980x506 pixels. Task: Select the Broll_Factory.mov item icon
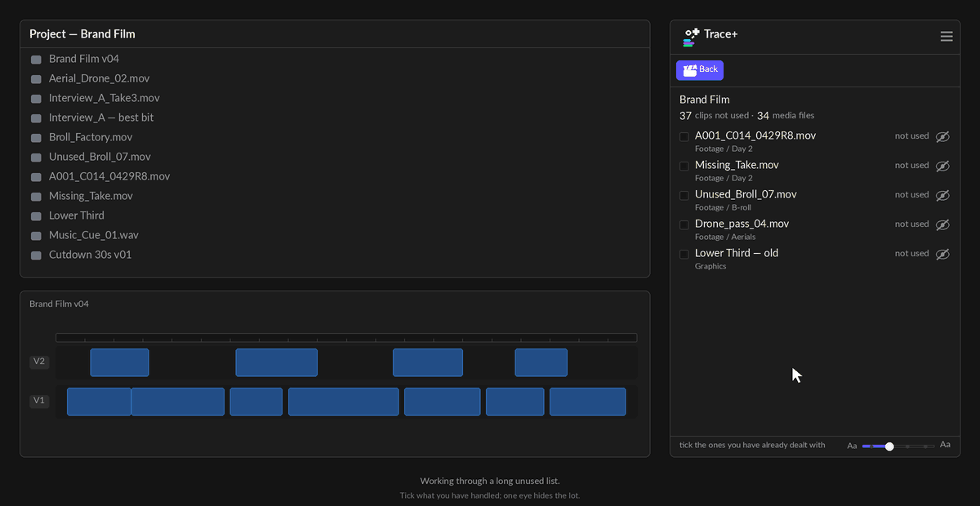[36, 138]
